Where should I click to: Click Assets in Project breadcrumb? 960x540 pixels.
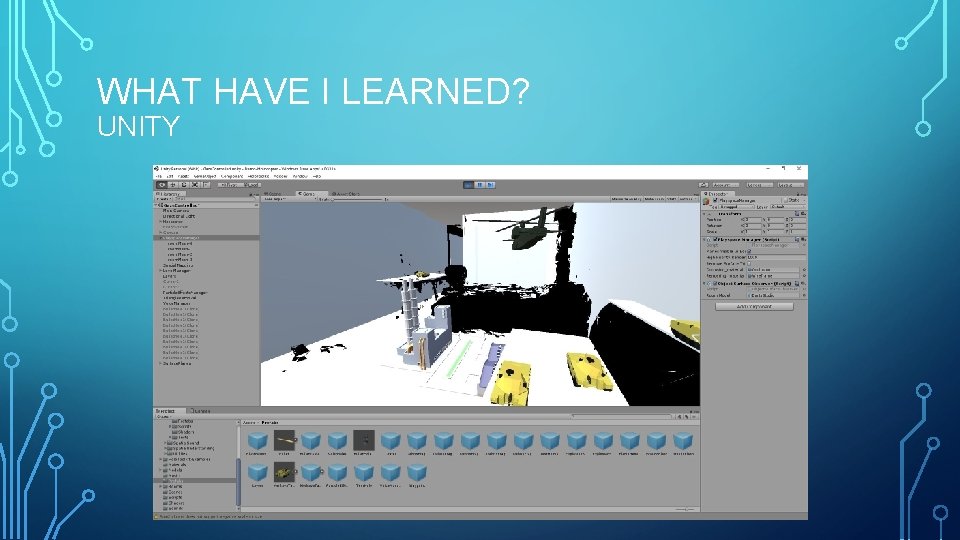(249, 422)
